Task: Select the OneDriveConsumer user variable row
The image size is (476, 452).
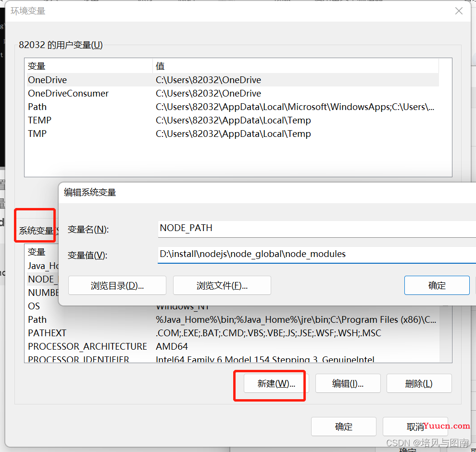Action: [x=233, y=93]
